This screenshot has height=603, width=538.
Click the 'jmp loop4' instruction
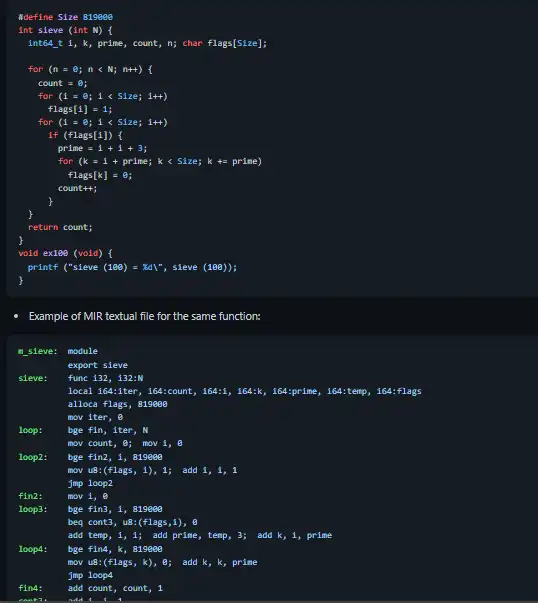click(90, 575)
